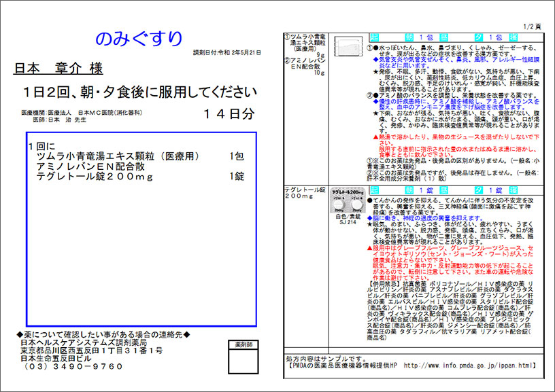Click ②アミノレバンEN配合散 in the table
Image resolution: width=555 pixels, height=392 pixels.
[305, 63]
